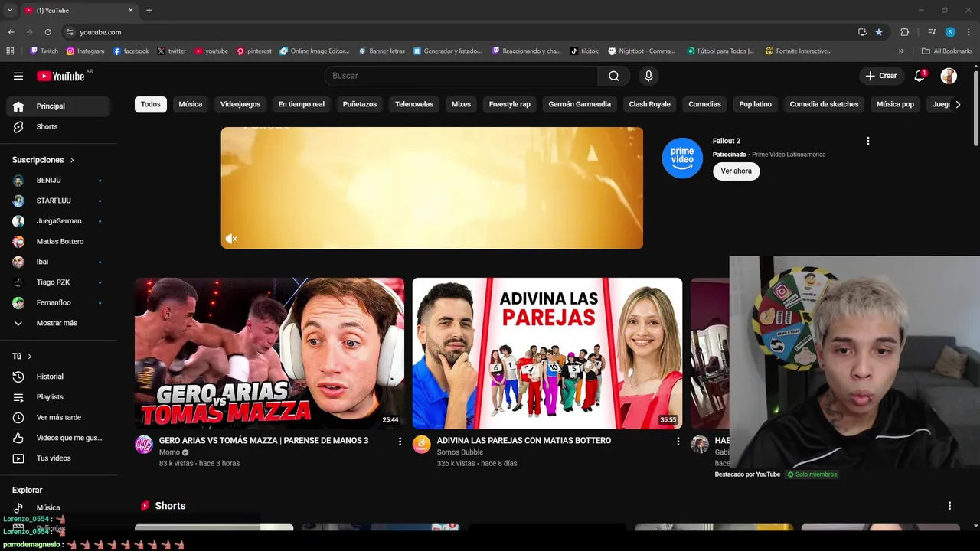Click the Momo channel avatar
Image resolution: width=980 pixels, height=551 pixels.
tap(144, 445)
